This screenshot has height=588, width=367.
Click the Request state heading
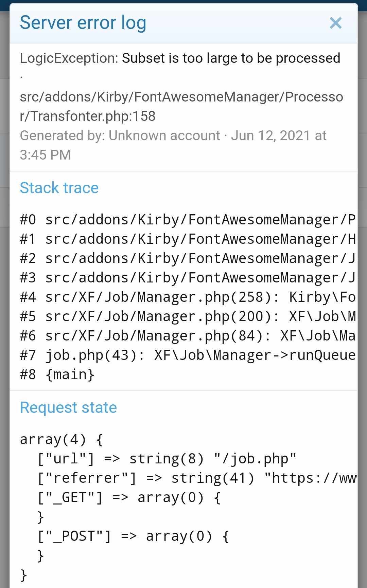[68, 408]
